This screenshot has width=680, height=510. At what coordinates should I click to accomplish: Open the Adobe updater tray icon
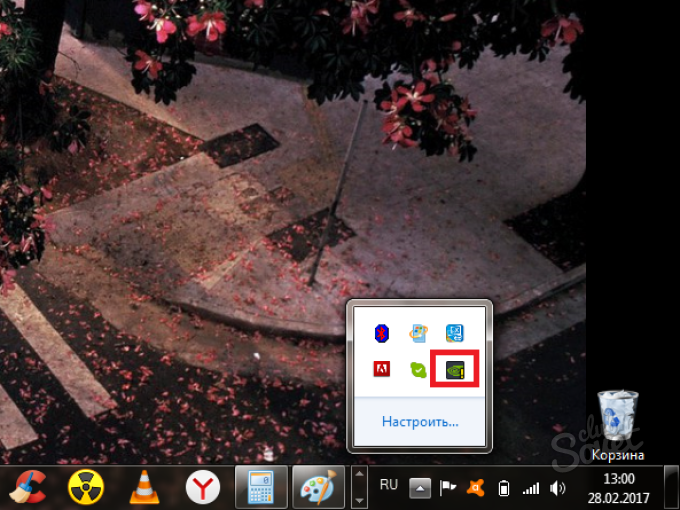click(x=381, y=369)
